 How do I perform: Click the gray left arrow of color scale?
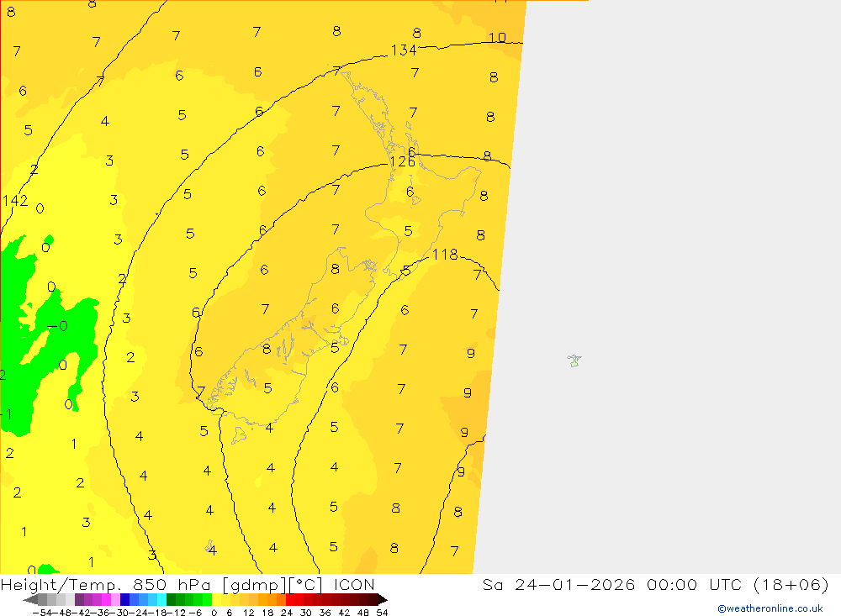[x=30, y=599]
